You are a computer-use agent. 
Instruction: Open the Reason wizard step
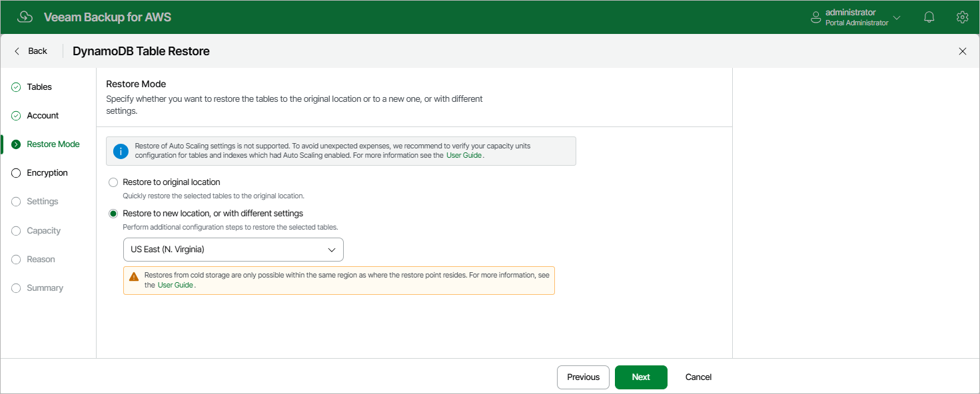tap(41, 260)
